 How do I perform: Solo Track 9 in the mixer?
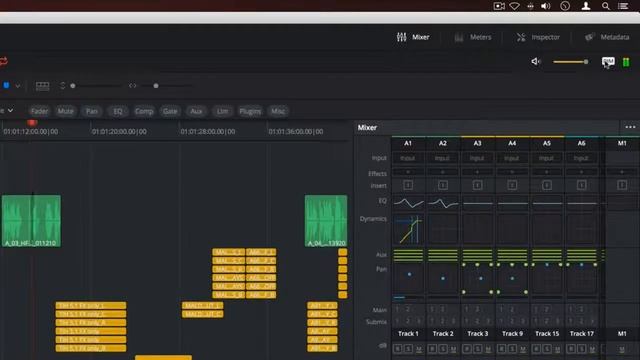coord(512,349)
